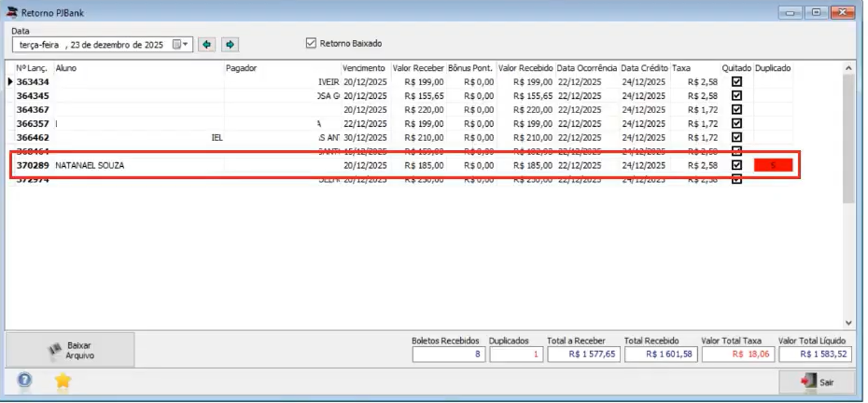
Task: Click the Duplicados field showing 1
Action: coord(516,354)
